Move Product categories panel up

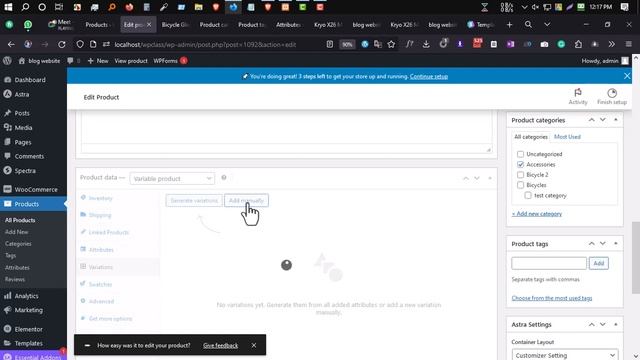coord(591,120)
